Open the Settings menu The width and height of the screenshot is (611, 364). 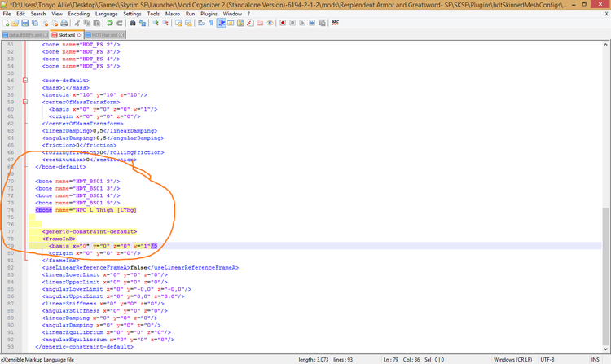click(x=132, y=14)
